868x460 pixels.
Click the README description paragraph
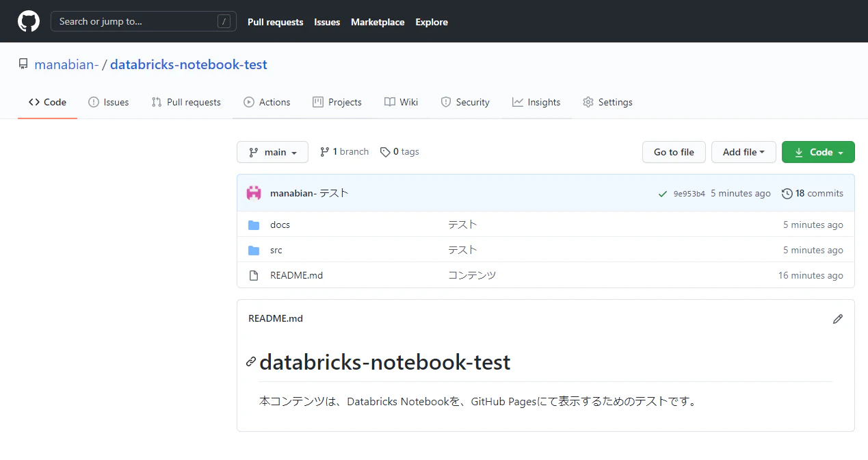pos(479,402)
